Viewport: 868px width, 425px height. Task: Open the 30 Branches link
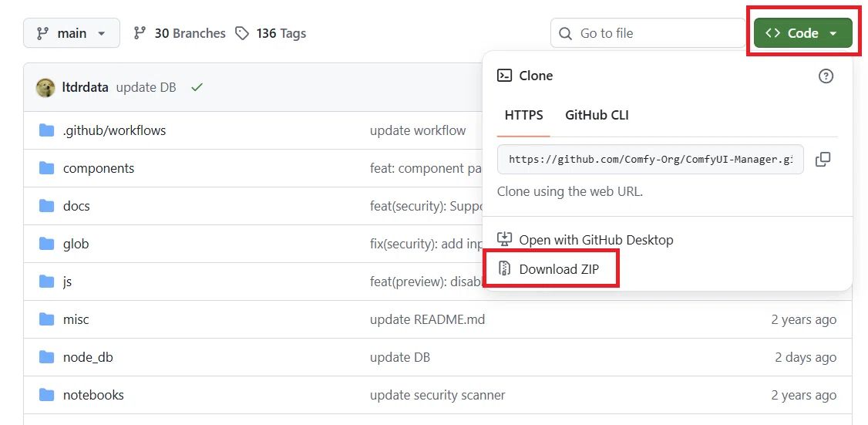point(190,33)
